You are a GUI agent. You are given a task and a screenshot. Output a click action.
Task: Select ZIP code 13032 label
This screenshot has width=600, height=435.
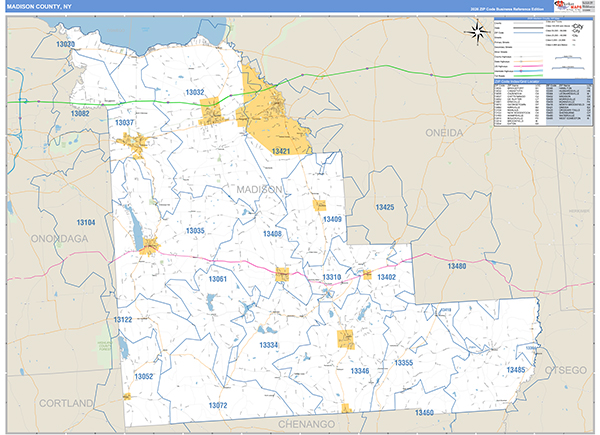(x=195, y=93)
